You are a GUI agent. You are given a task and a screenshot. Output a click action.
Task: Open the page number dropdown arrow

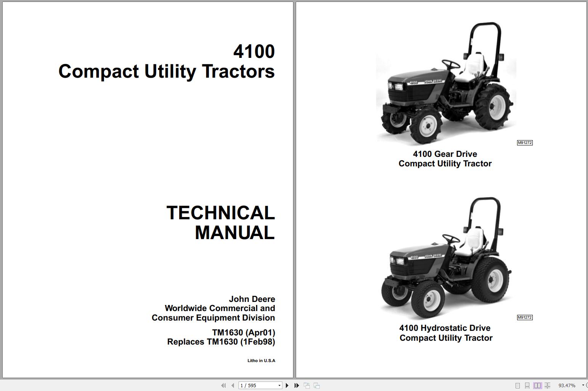279,386
